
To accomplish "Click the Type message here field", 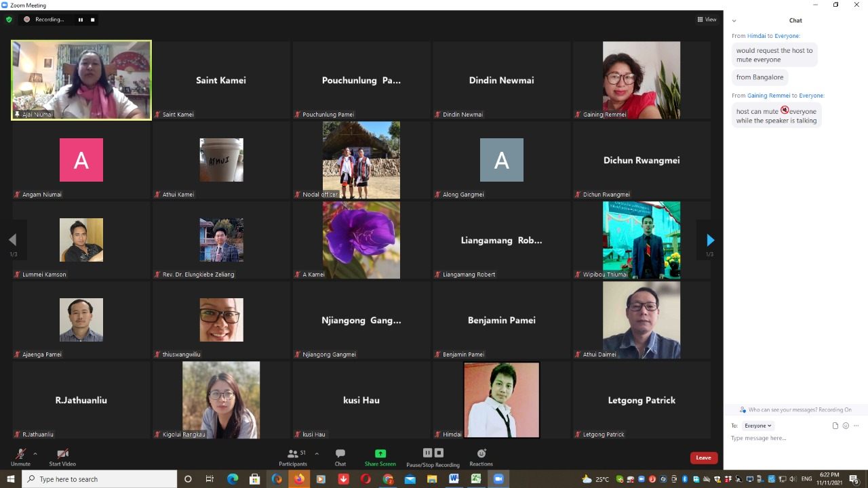I will coord(787,439).
